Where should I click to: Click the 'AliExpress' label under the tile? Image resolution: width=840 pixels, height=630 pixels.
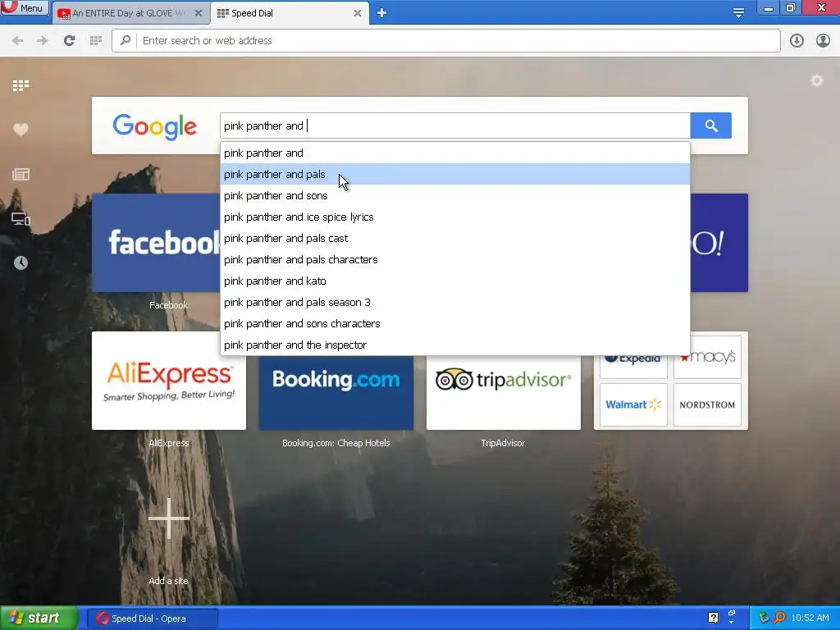(x=169, y=443)
